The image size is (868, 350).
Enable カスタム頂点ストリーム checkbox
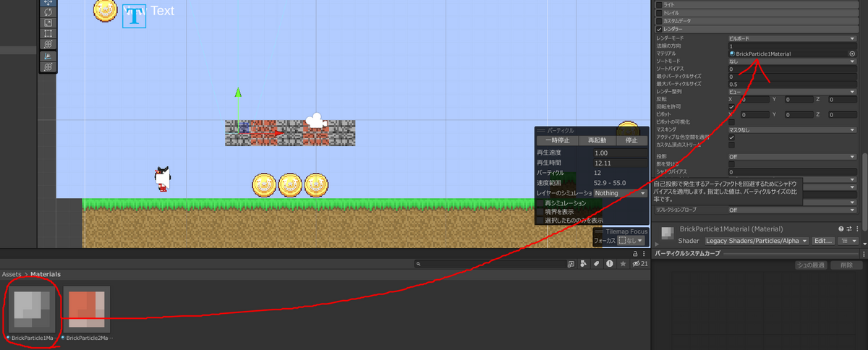[732, 145]
